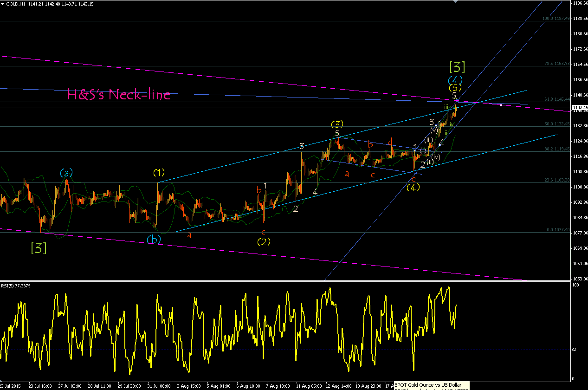Select the yellow (4) wave label
588x390 pixels.
point(413,187)
